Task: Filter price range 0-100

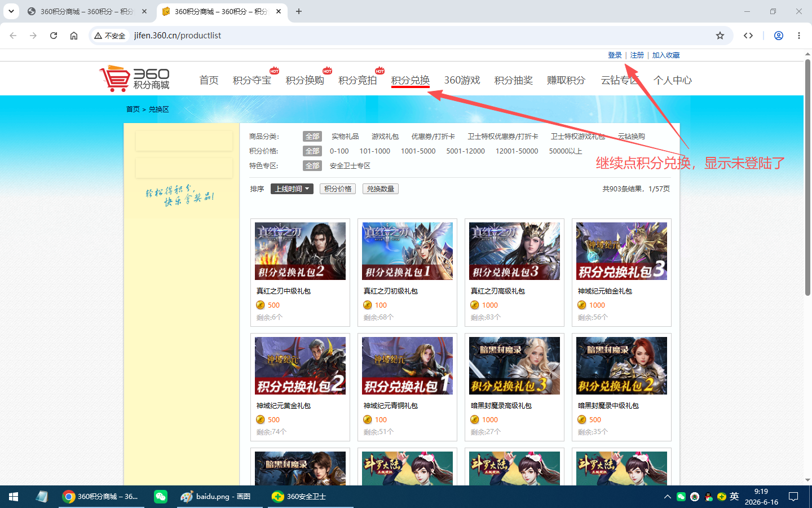Action: [x=339, y=151]
